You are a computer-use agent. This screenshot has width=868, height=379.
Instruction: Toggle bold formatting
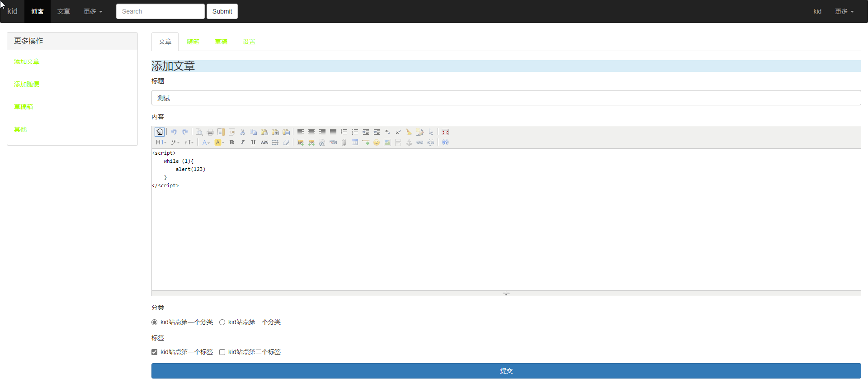click(232, 142)
